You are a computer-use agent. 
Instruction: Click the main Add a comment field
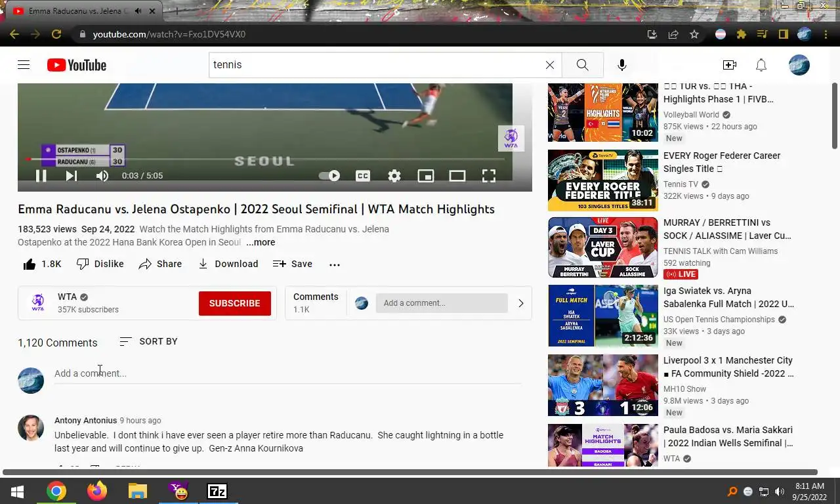click(287, 373)
